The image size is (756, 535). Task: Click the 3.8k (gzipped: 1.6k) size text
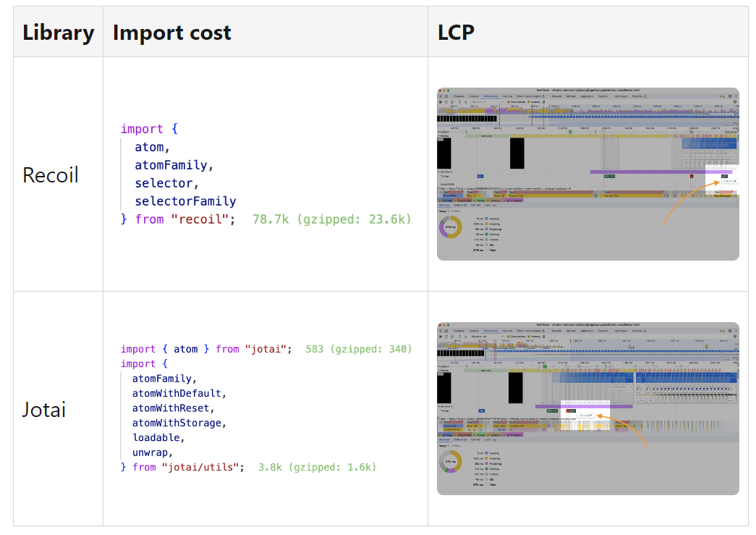click(317, 467)
